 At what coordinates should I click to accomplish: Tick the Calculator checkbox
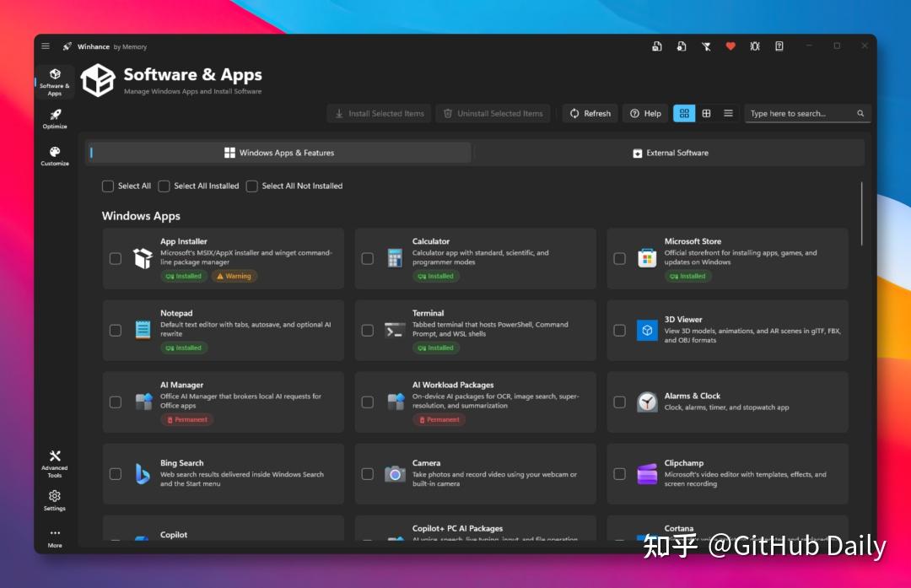368,258
